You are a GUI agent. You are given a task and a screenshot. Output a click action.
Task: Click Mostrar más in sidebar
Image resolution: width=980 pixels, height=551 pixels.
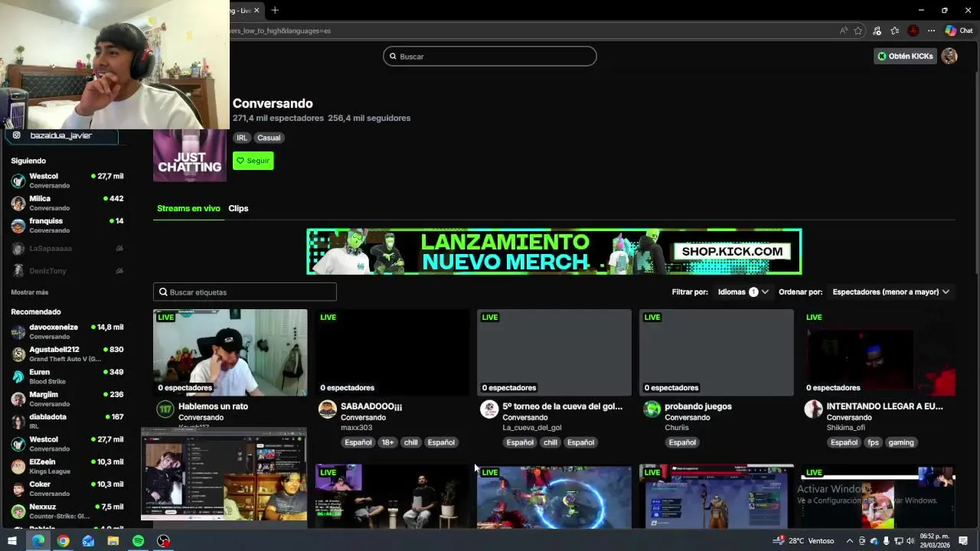click(30, 292)
